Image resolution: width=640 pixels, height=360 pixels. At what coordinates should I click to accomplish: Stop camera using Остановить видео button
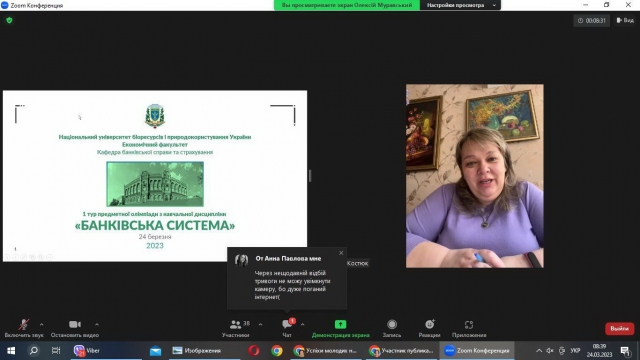coord(75,328)
